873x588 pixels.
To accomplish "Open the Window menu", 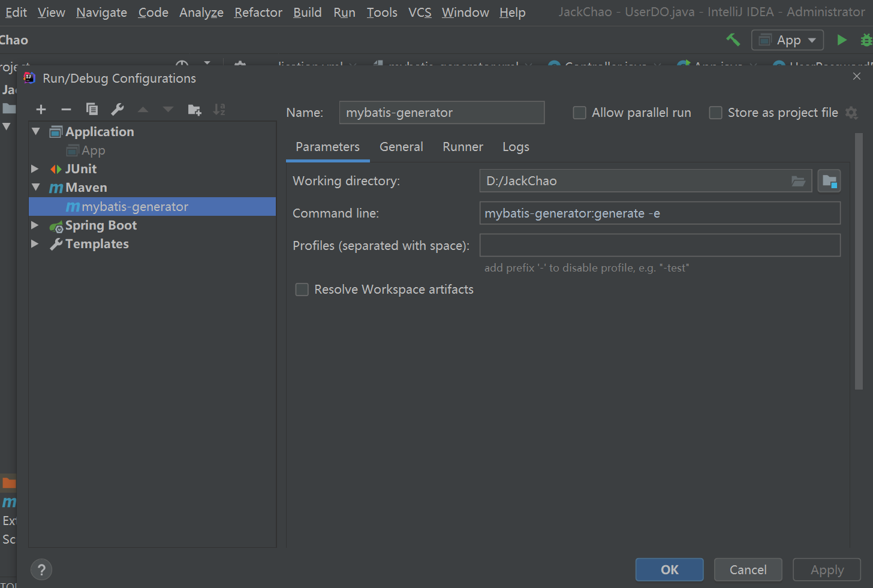I will coord(465,12).
